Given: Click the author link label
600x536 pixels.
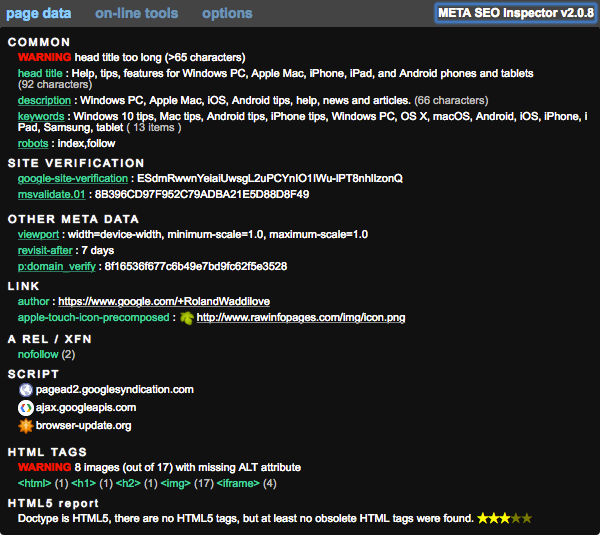Looking at the screenshot, I should [x=33, y=301].
